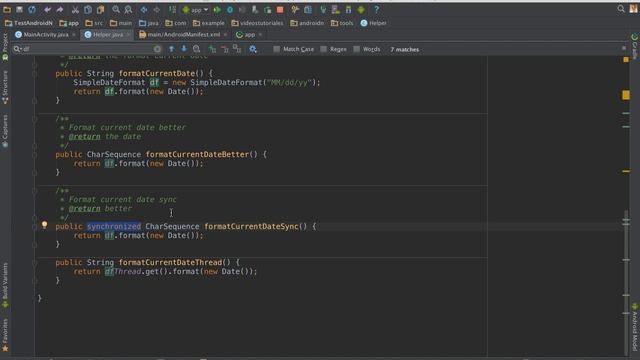Switch to the Helper.java tab

tap(108, 35)
